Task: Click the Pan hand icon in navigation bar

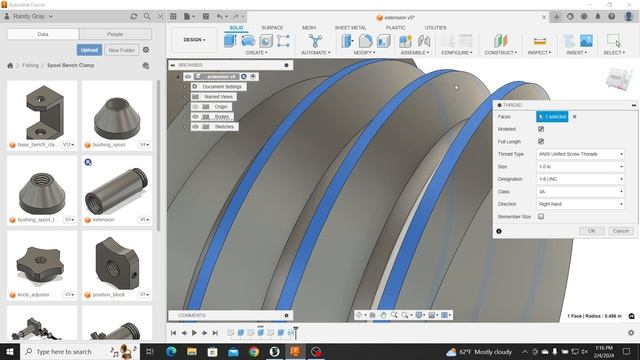Action: click(x=383, y=315)
